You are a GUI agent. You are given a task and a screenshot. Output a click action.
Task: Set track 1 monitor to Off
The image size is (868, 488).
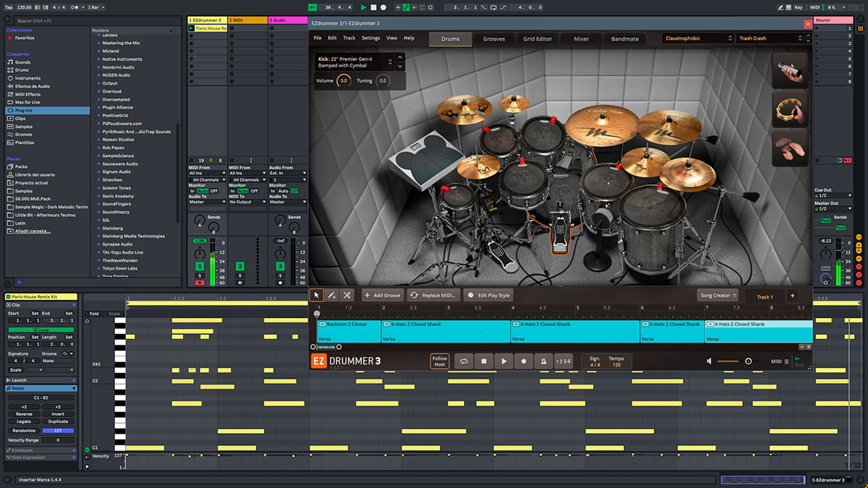[x=214, y=191]
